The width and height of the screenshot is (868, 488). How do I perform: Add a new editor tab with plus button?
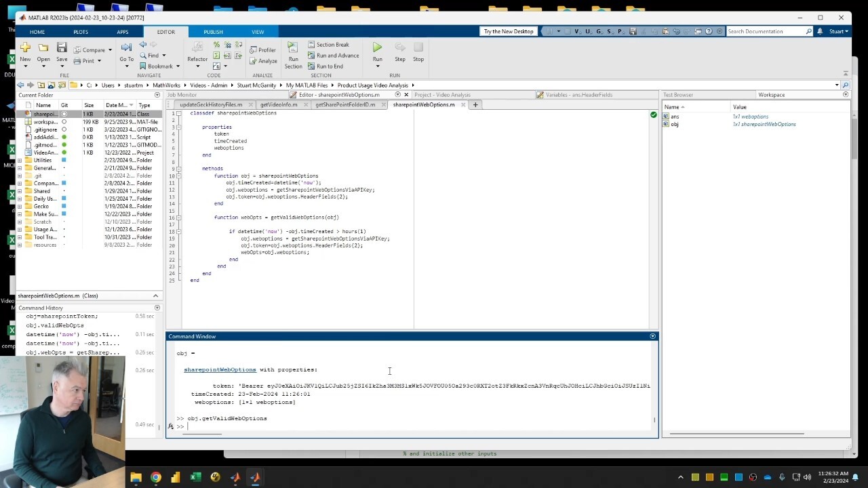point(475,105)
